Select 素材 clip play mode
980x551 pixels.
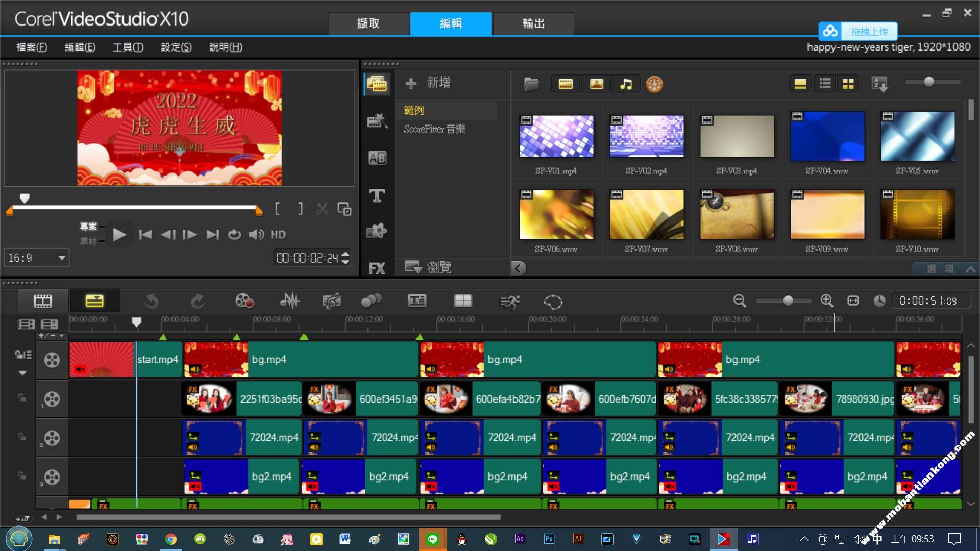(x=88, y=241)
